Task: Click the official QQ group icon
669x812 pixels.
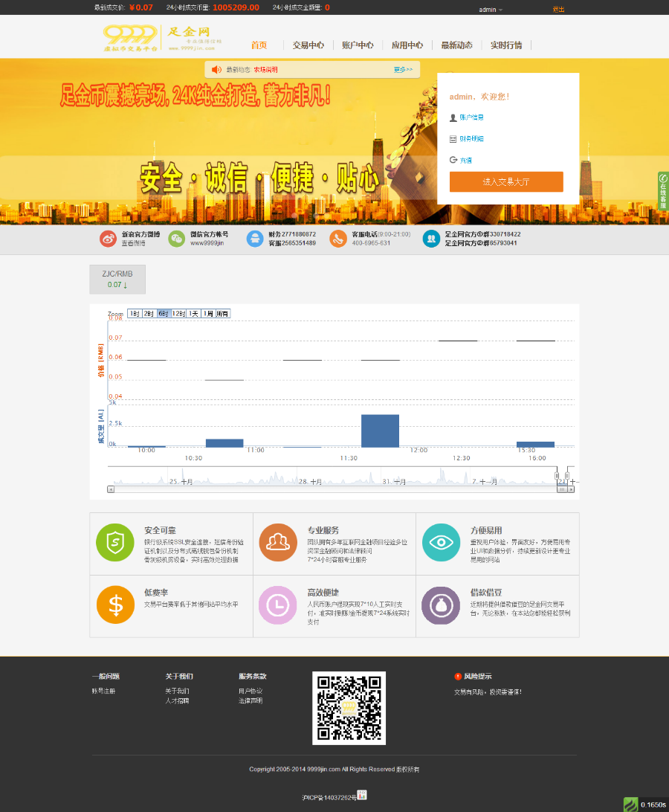Action: point(431,239)
